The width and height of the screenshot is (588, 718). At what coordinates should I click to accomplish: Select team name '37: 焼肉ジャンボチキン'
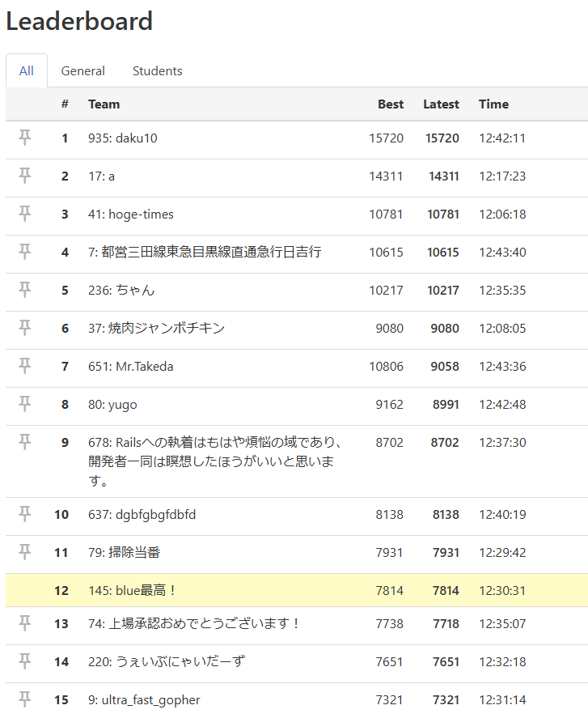click(x=156, y=329)
